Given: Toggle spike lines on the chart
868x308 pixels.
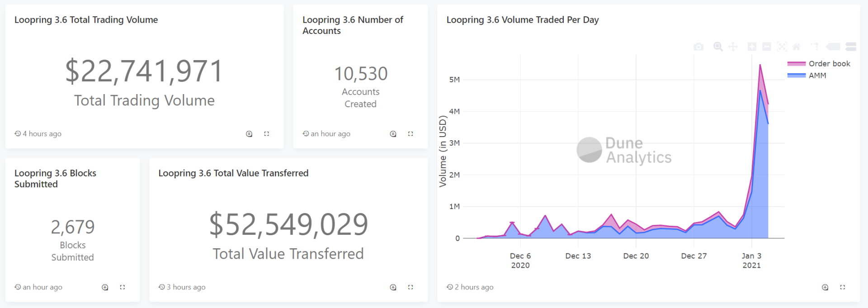Looking at the screenshot, I should (x=815, y=47).
